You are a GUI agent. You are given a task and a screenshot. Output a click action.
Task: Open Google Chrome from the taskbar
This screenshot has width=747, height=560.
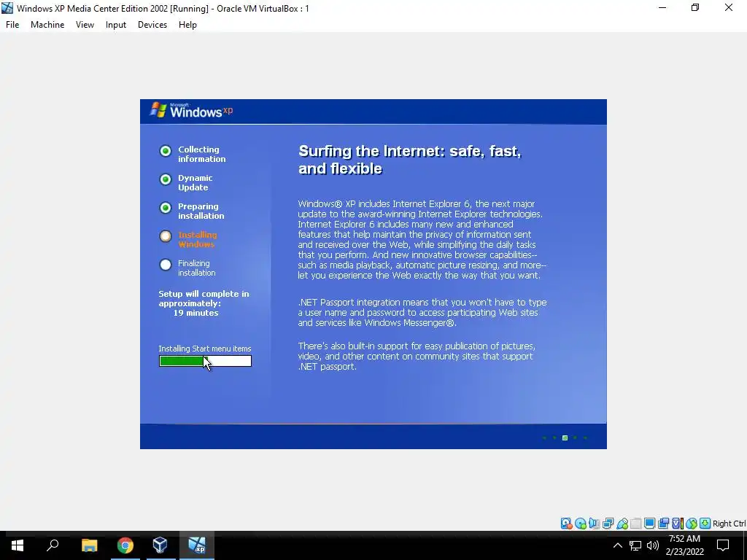click(125, 545)
